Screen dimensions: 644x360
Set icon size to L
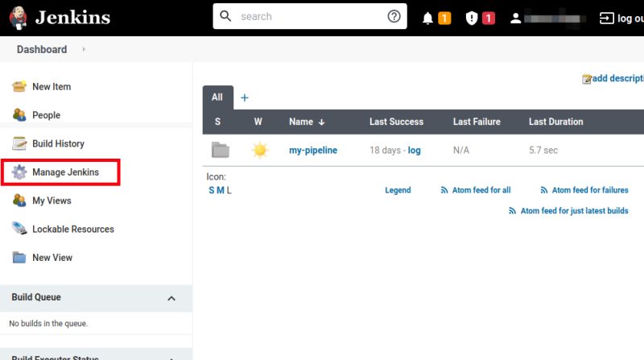[x=229, y=190]
